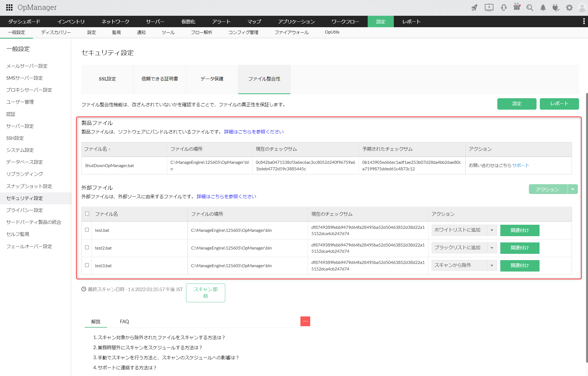Expand the アクション dropdown arrow above external files
The height and width of the screenshot is (376, 588).
pyautogui.click(x=573, y=189)
